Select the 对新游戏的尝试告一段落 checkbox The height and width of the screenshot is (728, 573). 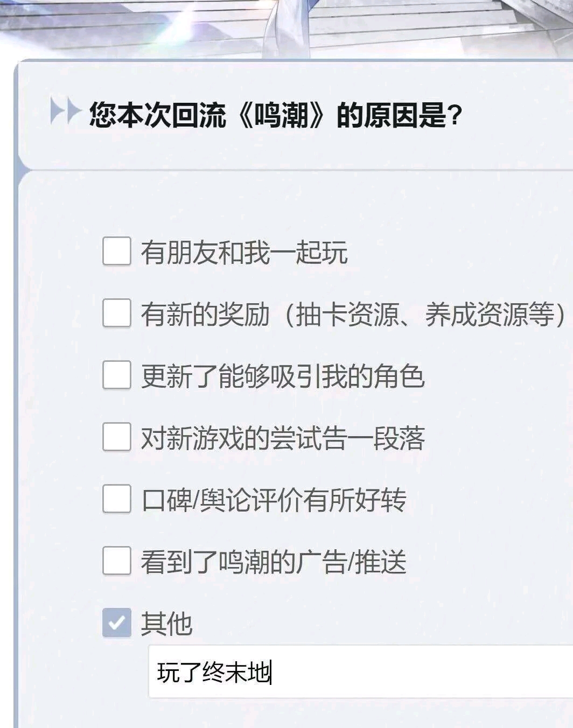[117, 437]
